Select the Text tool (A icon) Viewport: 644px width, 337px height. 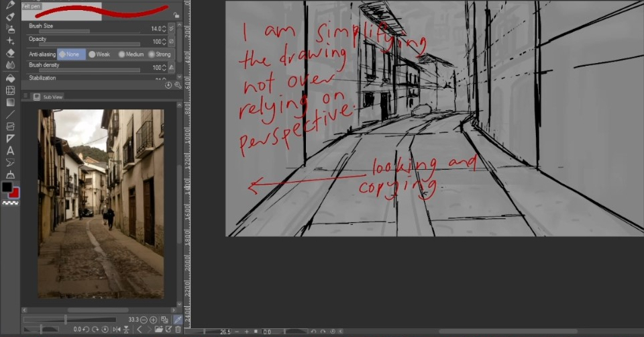pyautogui.click(x=10, y=151)
